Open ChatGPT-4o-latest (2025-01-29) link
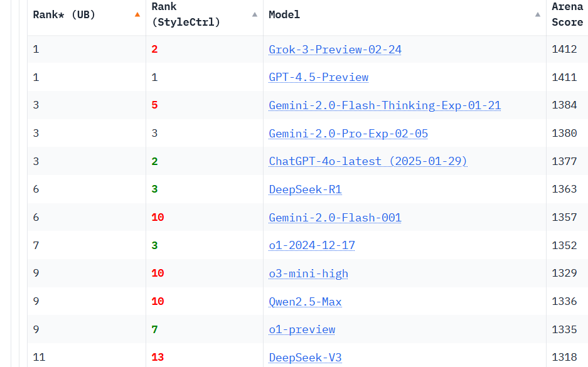Viewport: 588px width, 367px height. click(x=368, y=161)
